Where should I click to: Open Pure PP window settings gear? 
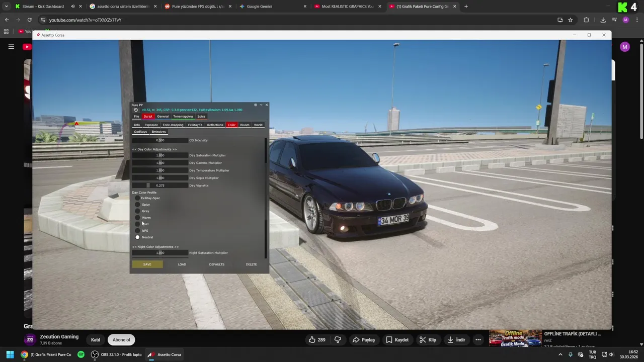click(x=255, y=105)
